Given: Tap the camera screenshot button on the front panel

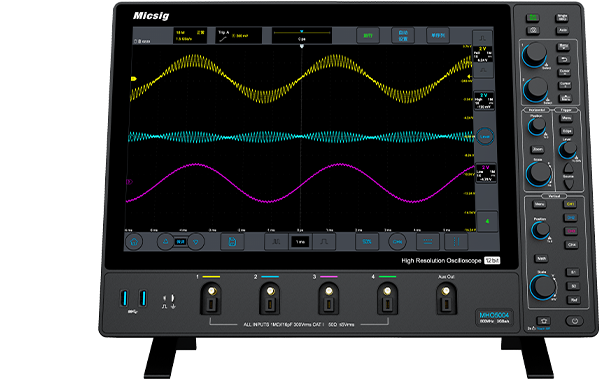Looking at the screenshot, I should click(533, 30).
